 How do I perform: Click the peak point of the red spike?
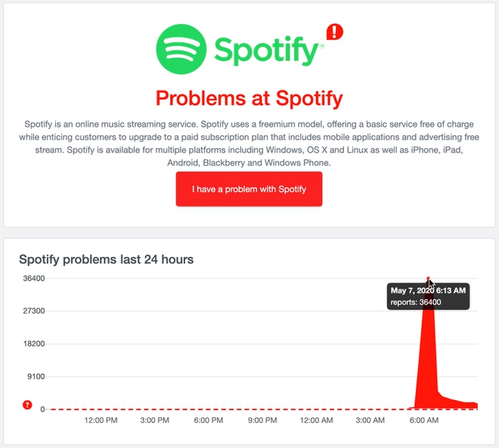click(x=428, y=279)
